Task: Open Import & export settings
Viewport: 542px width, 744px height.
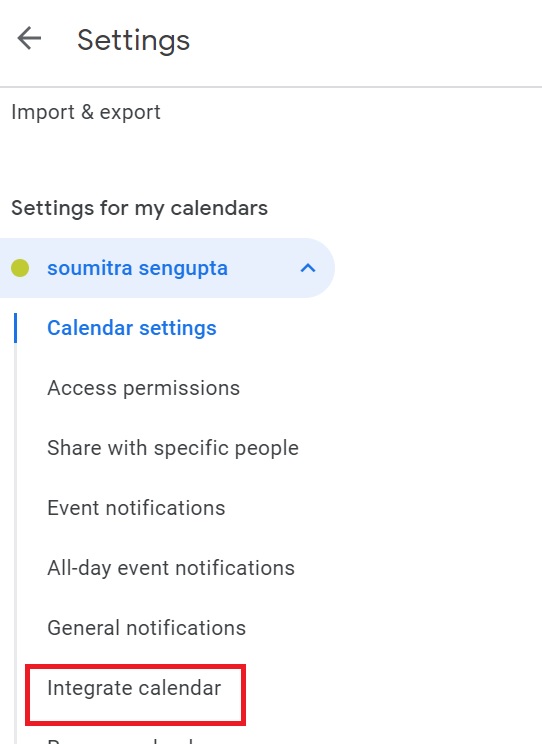Action: [86, 112]
